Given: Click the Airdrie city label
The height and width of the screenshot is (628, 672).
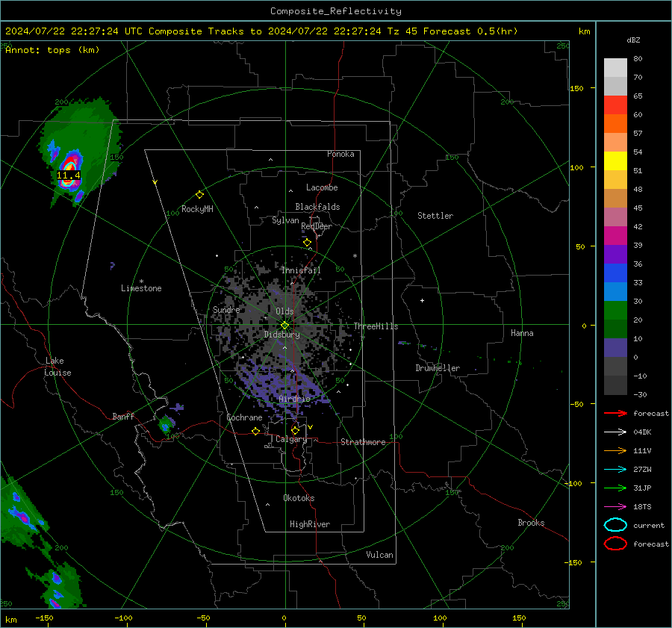Looking at the screenshot, I should (x=294, y=399).
